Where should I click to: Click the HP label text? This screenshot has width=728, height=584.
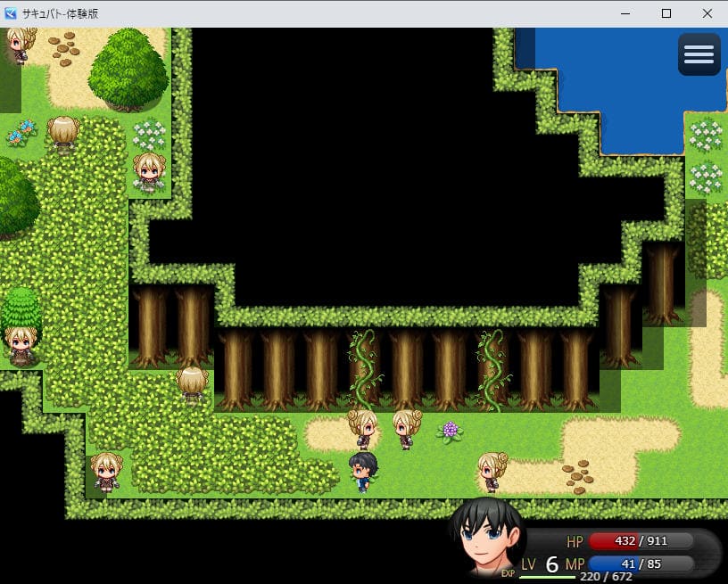(575, 541)
